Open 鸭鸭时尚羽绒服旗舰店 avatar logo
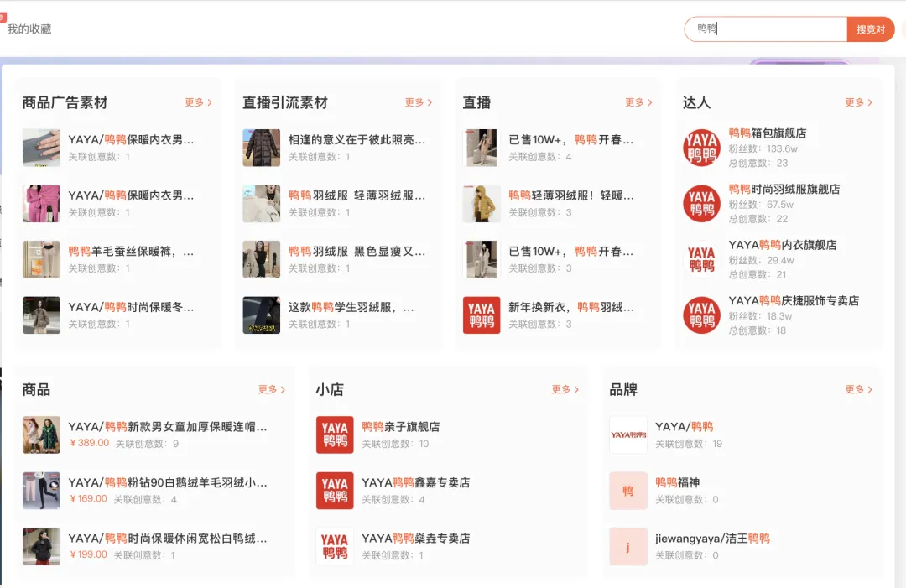Screen dimensions: 906x588 (701, 204)
